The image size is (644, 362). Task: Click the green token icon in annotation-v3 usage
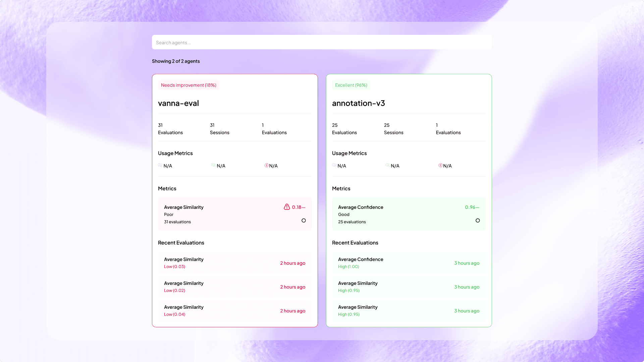point(387,165)
